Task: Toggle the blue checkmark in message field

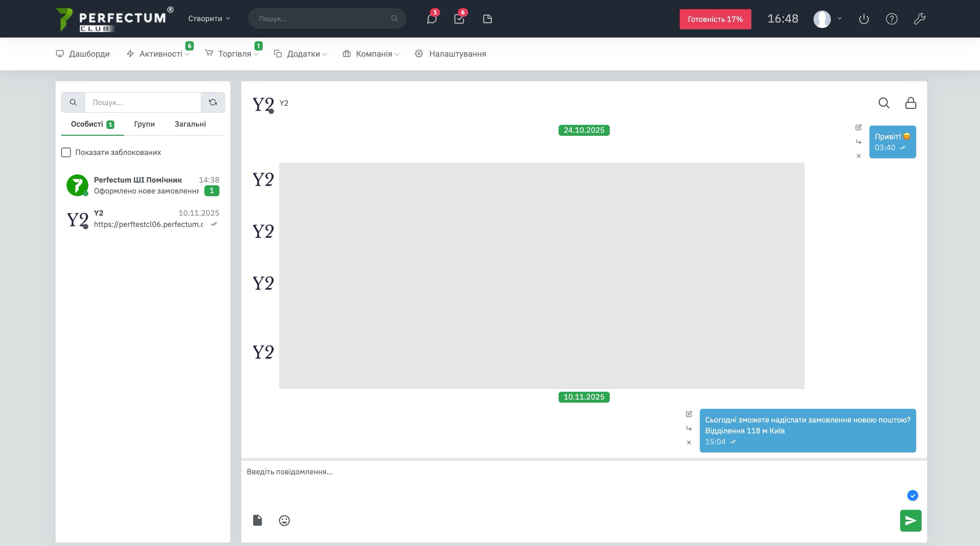Action: (912, 495)
